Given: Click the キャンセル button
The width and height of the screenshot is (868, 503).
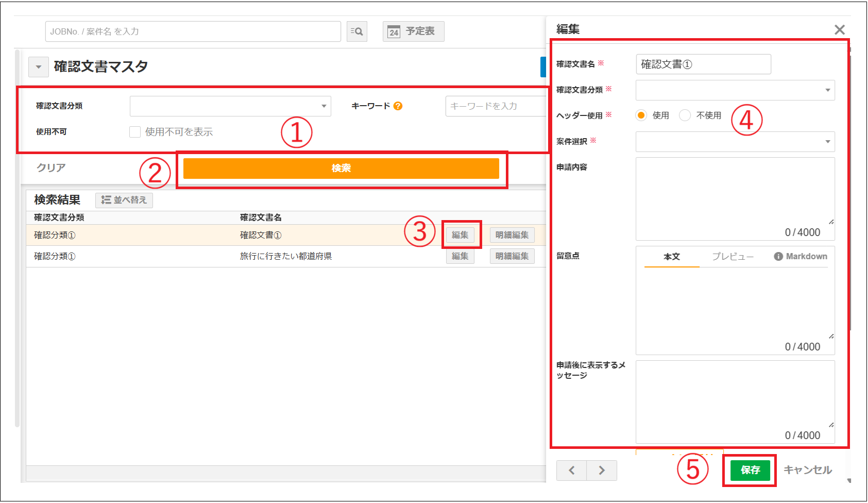Looking at the screenshot, I should click(808, 470).
